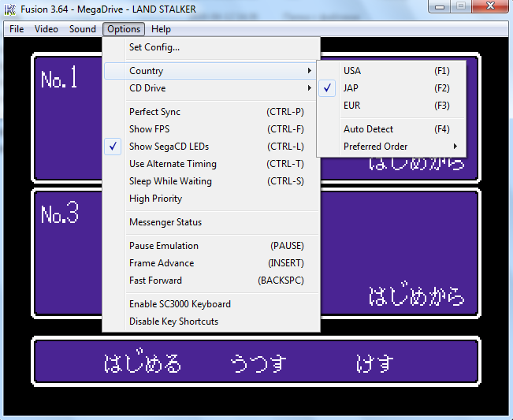Set country to USA
This screenshot has height=420, width=513.
pos(392,71)
